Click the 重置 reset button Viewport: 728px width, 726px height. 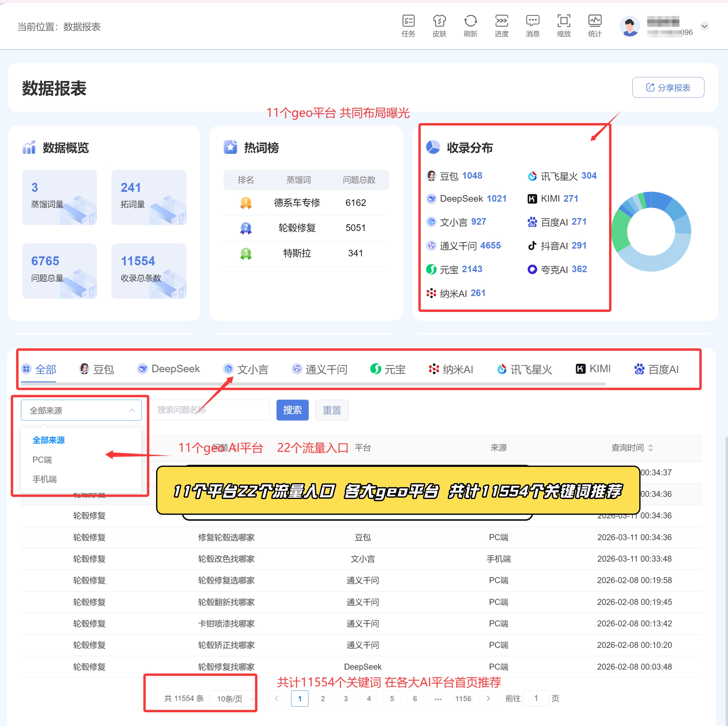[x=332, y=410]
